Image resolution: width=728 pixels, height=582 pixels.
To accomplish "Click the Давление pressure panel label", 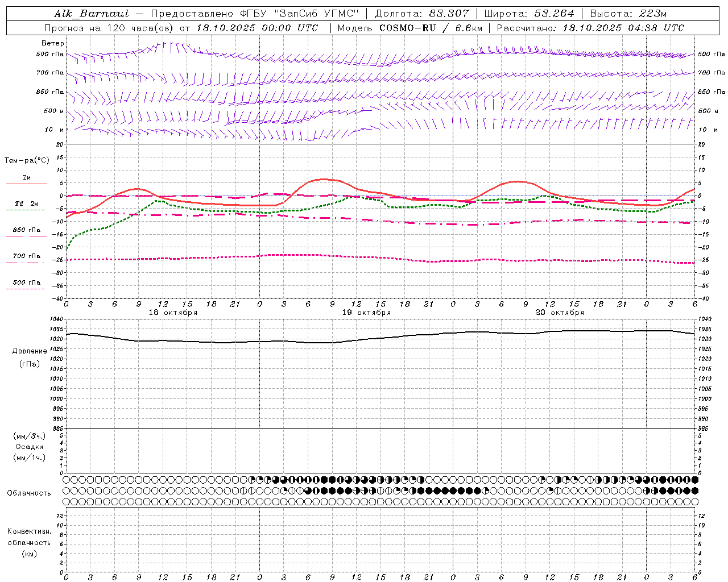I will tap(30, 351).
